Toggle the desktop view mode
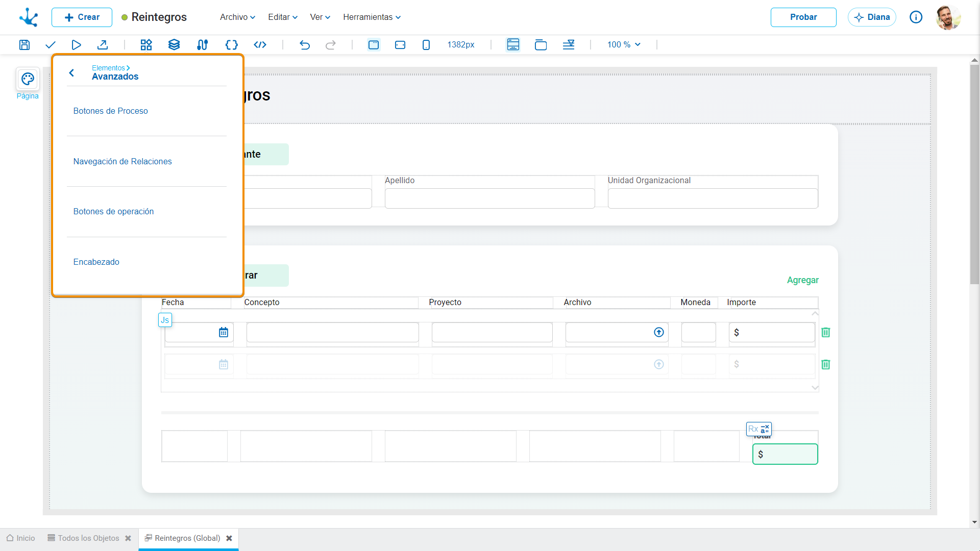The image size is (980, 551). 374,45
